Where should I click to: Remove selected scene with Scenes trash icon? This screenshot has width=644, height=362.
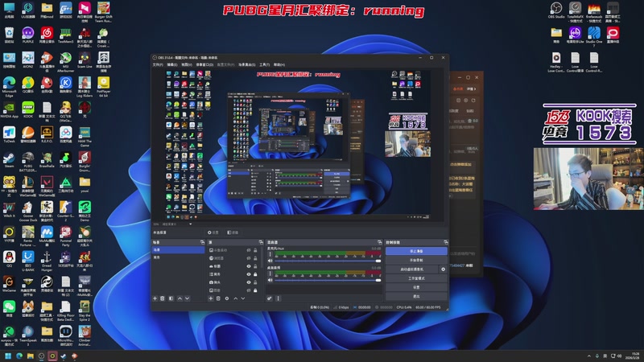tap(163, 298)
